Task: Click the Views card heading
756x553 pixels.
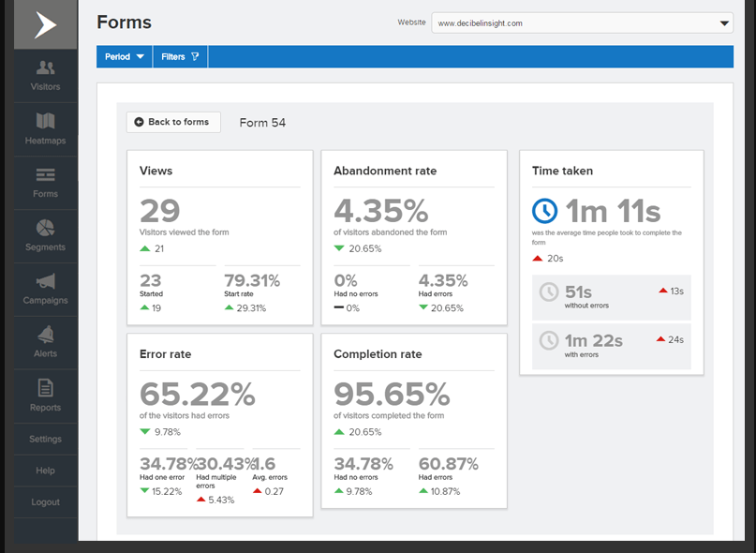Action: coord(156,171)
